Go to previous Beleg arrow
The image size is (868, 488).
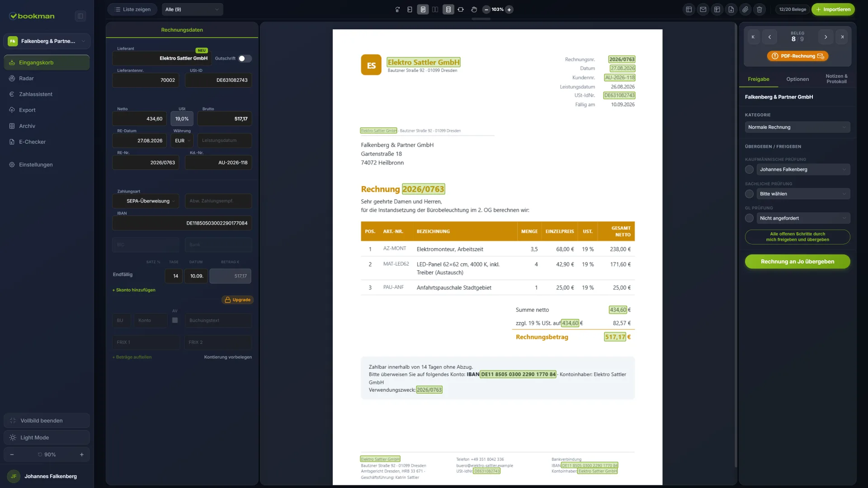(769, 37)
